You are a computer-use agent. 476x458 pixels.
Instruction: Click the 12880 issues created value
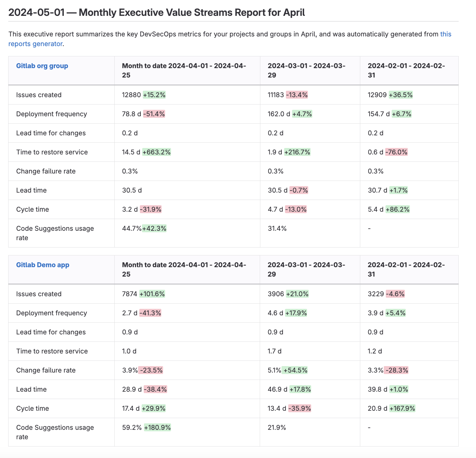(x=131, y=95)
